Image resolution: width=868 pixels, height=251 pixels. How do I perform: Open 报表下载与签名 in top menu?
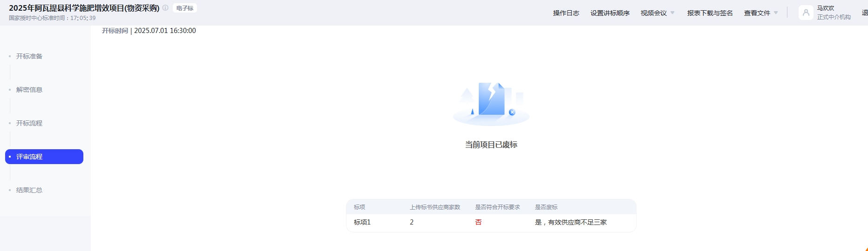click(710, 13)
